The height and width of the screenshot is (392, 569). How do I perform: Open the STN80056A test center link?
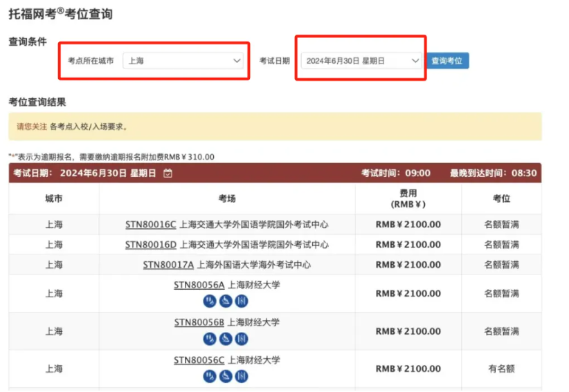pos(199,285)
